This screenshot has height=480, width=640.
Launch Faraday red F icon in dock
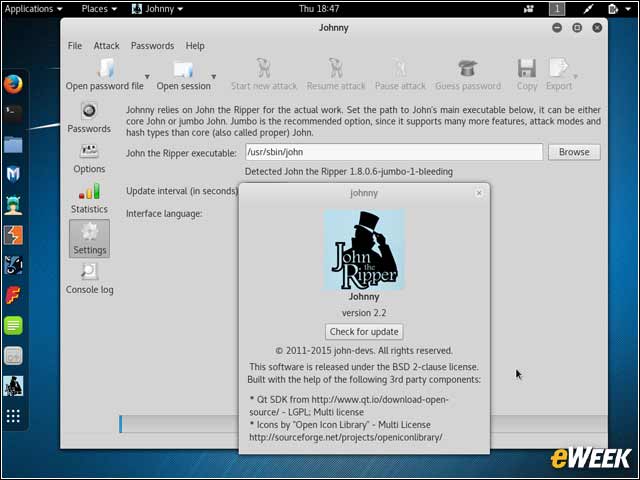click(13, 295)
